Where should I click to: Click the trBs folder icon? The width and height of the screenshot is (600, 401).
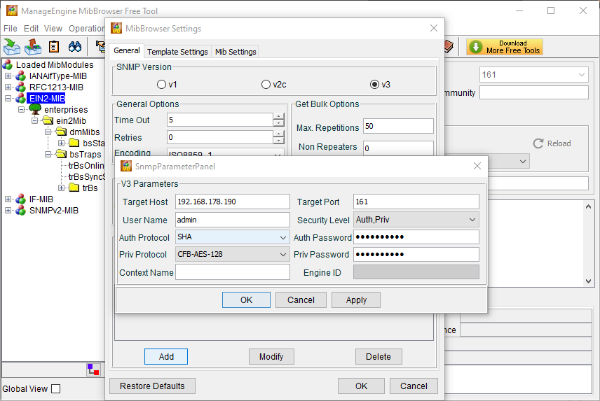point(74,188)
